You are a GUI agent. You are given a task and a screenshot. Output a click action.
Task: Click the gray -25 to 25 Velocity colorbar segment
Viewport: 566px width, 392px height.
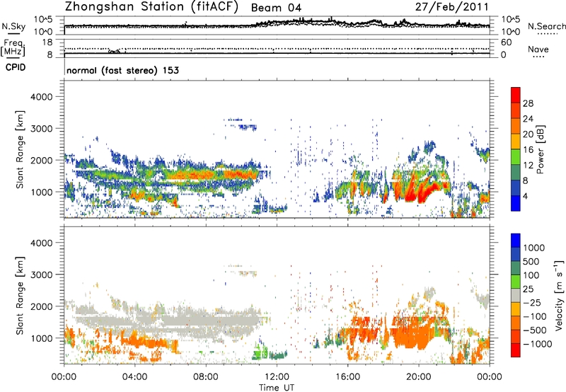(516, 296)
